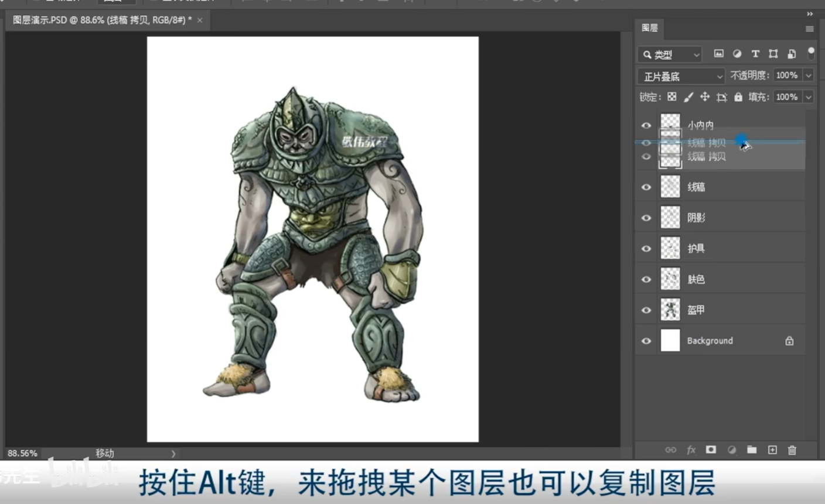
Task: Click the 护具 layer thumbnail
Action: (670, 248)
